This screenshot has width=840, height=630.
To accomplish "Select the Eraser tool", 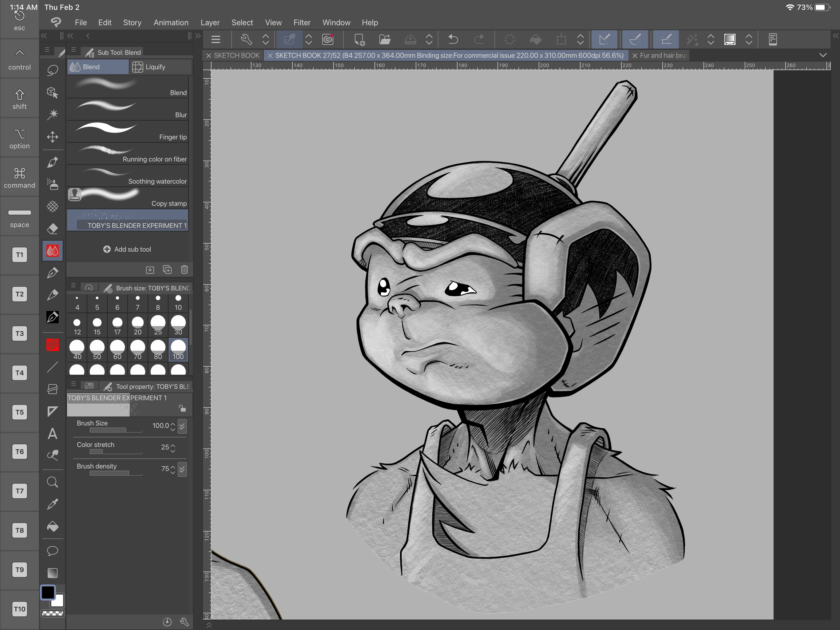I will (52, 229).
